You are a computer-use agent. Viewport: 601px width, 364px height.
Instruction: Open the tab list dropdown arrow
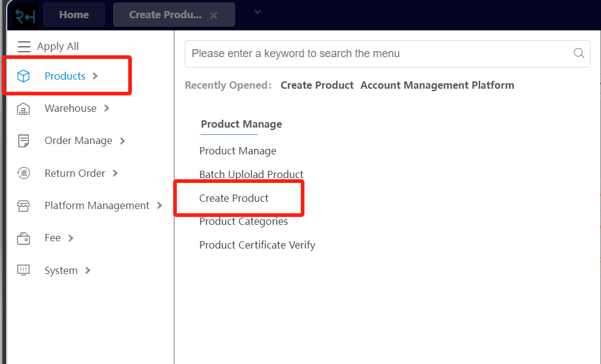pos(256,12)
